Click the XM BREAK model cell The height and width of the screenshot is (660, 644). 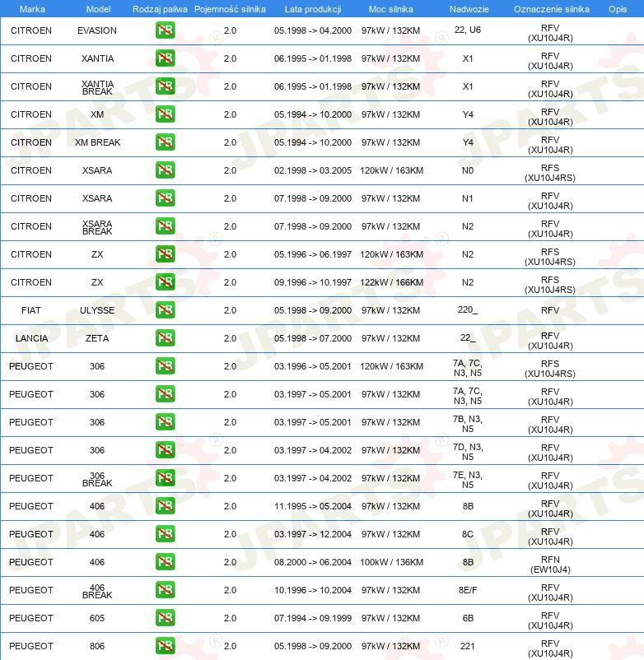tap(97, 142)
